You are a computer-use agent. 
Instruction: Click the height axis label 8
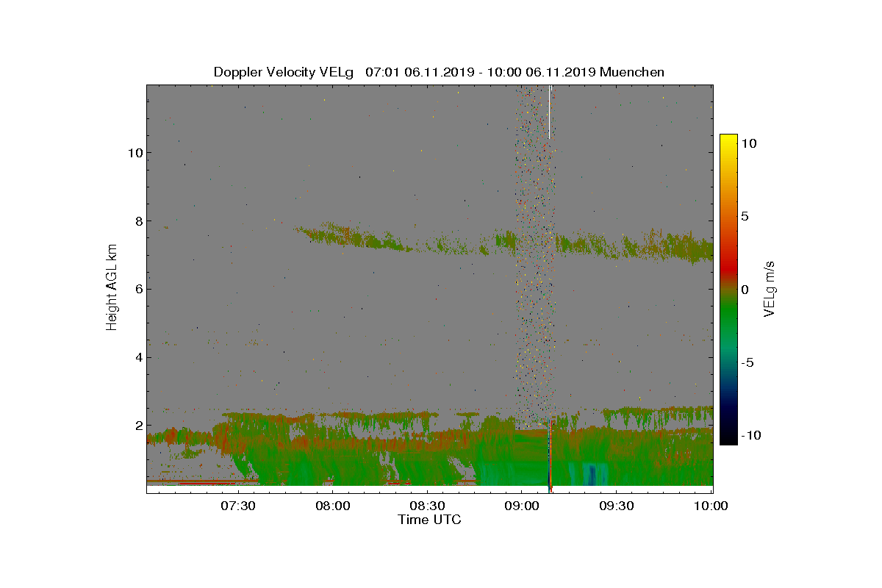click(138, 221)
